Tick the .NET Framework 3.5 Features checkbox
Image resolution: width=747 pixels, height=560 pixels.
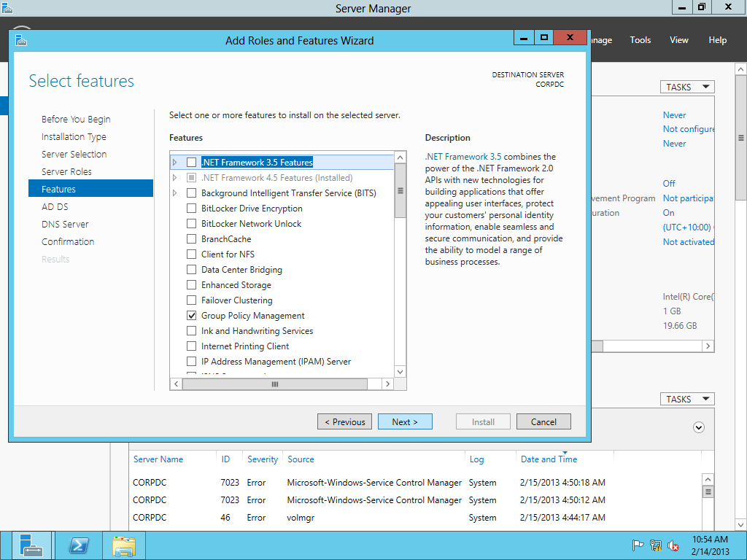192,163
